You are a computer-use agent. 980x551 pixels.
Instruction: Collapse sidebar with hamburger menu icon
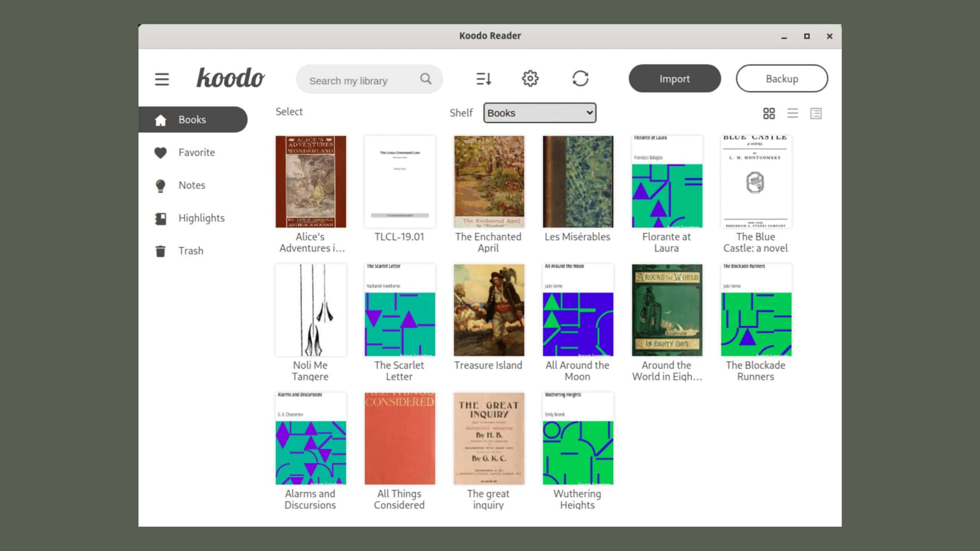(162, 79)
